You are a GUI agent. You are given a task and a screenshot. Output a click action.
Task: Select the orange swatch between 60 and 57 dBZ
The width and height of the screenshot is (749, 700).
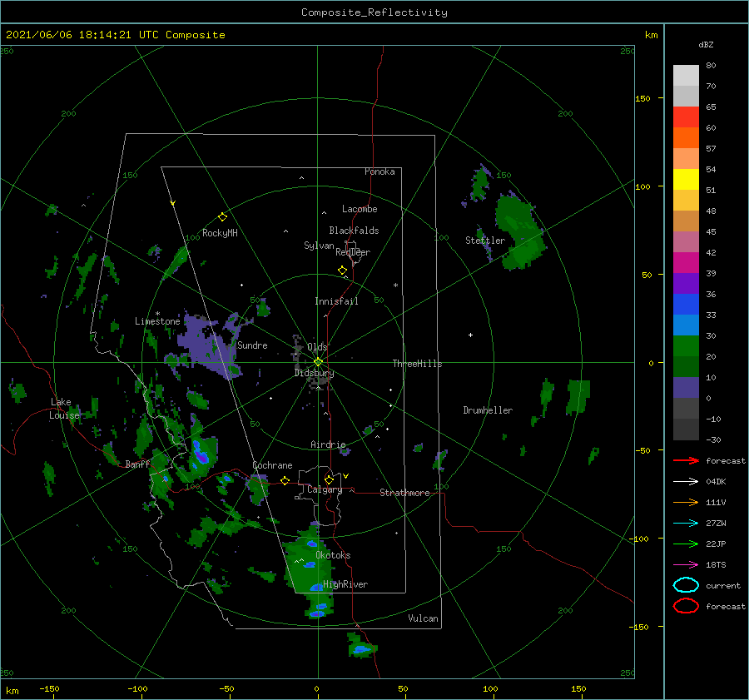tap(686, 138)
